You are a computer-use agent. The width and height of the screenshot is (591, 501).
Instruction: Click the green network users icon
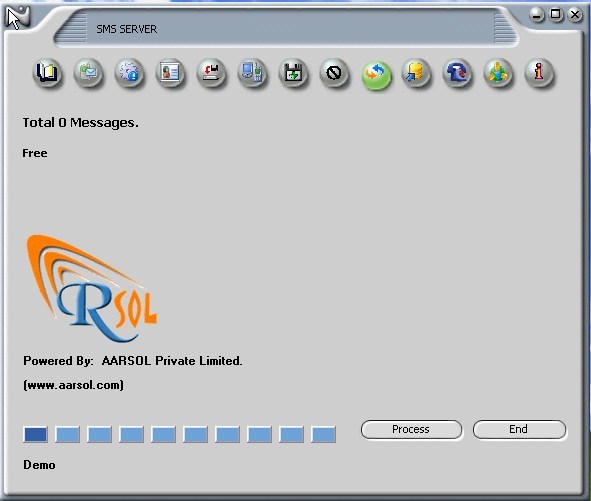tap(498, 73)
